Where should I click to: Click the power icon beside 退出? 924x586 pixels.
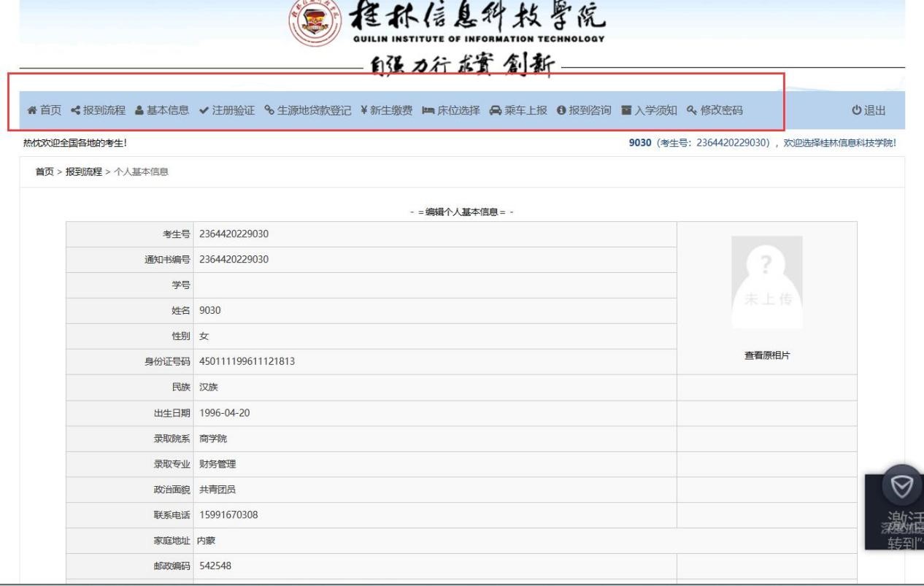pos(857,110)
